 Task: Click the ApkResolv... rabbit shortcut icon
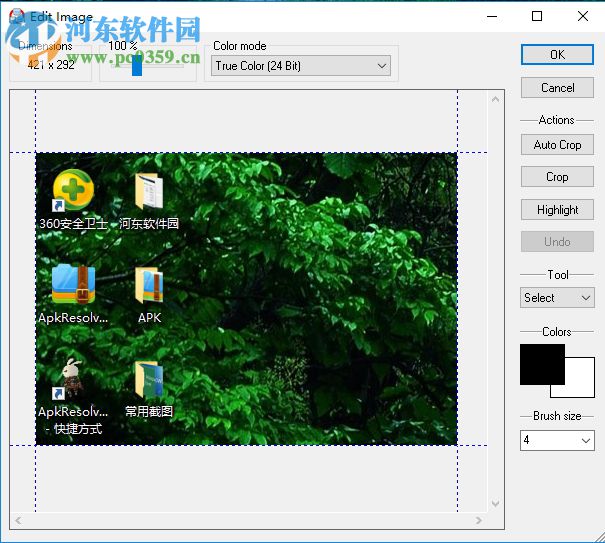pos(69,378)
